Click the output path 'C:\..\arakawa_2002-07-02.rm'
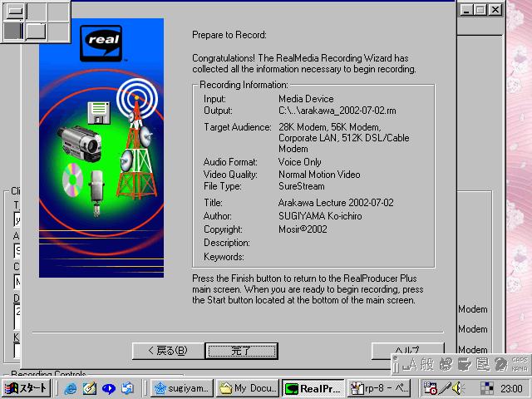This screenshot has width=532, height=399. pyautogui.click(x=337, y=111)
